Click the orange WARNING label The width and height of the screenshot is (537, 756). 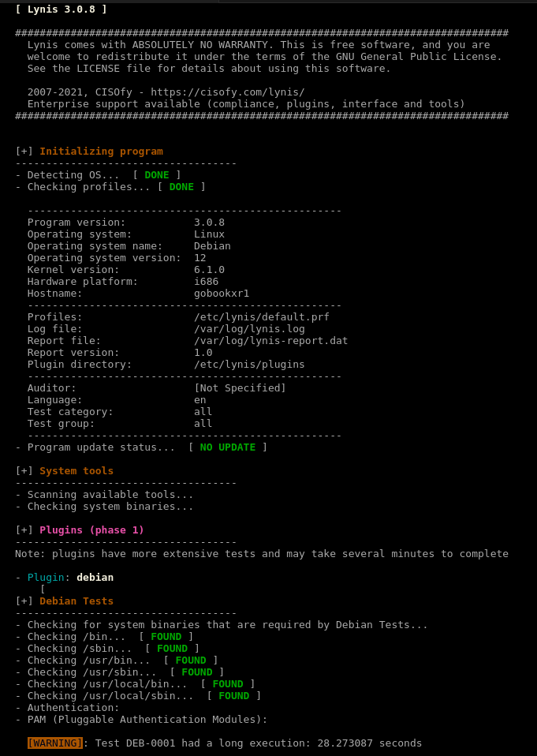point(55,743)
